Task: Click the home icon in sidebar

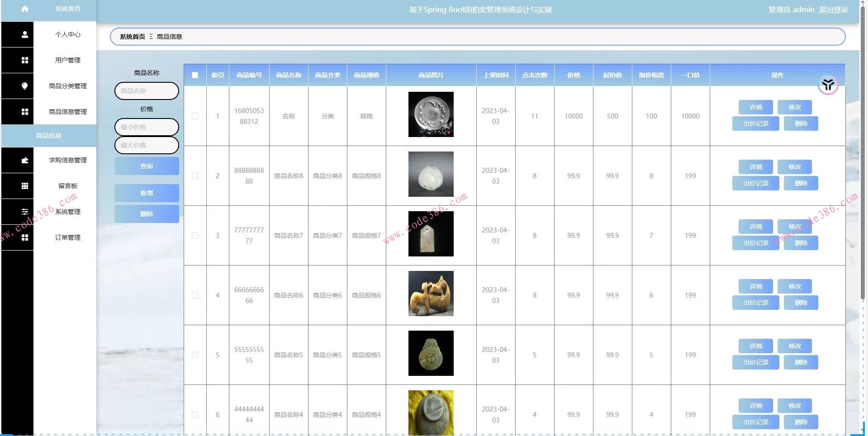Action: [x=25, y=9]
